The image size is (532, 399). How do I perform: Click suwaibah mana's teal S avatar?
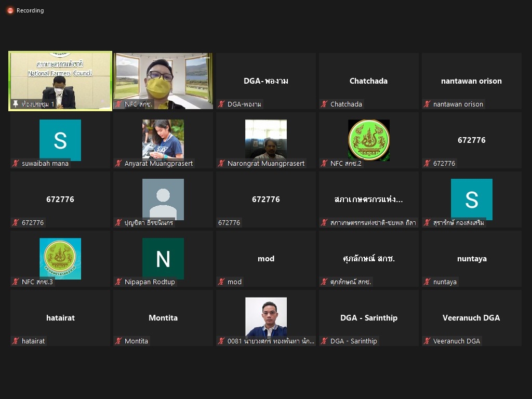60,140
